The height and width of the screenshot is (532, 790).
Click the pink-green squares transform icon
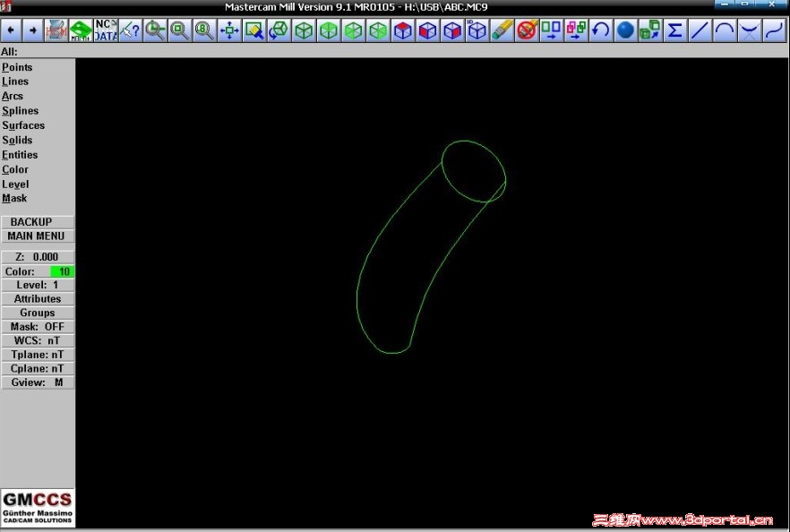576,30
